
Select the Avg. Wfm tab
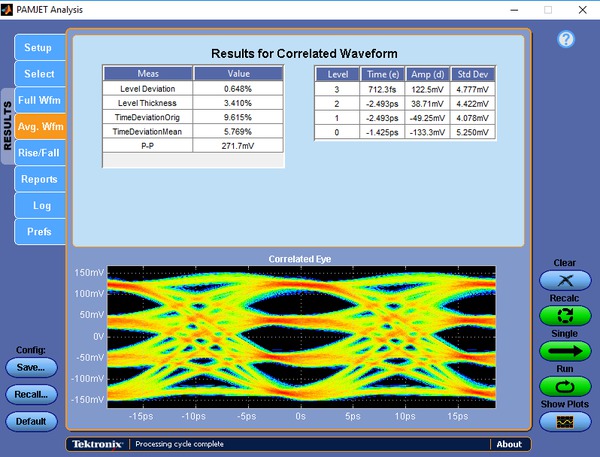pos(39,127)
